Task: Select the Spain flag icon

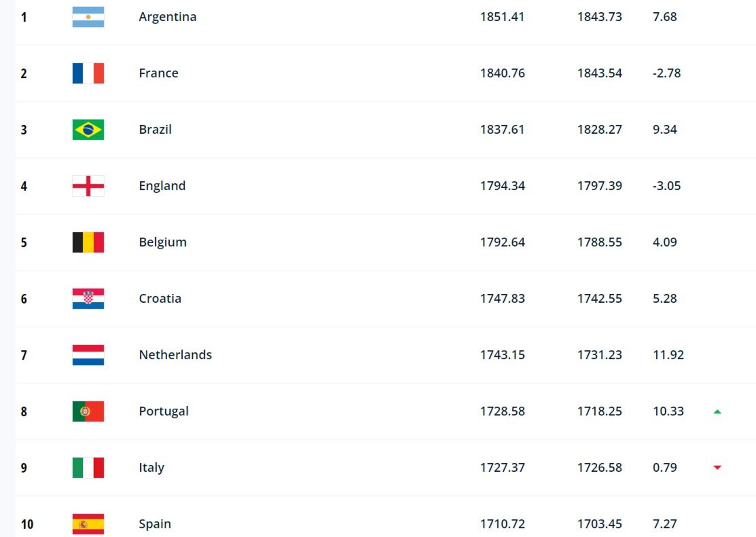Action: (88, 524)
